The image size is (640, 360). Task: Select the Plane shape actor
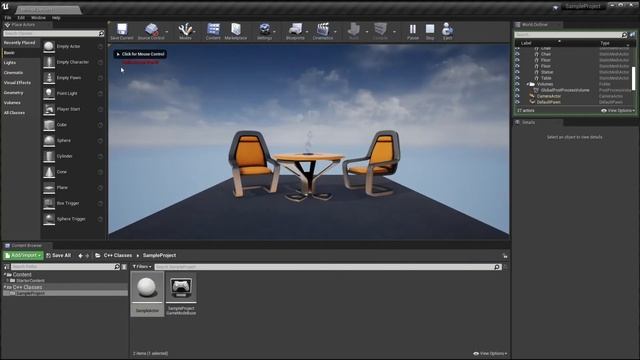coord(73,188)
